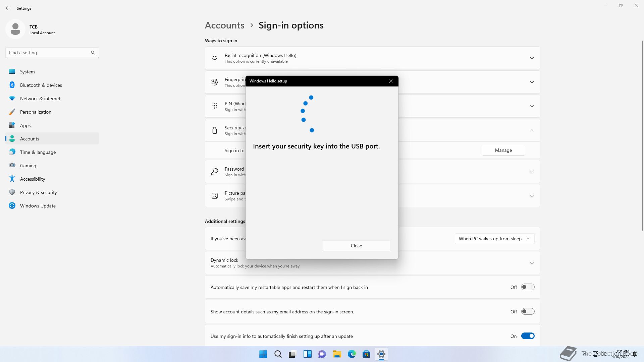Click the Personalization brush icon
The height and width of the screenshot is (362, 644).
(12, 112)
